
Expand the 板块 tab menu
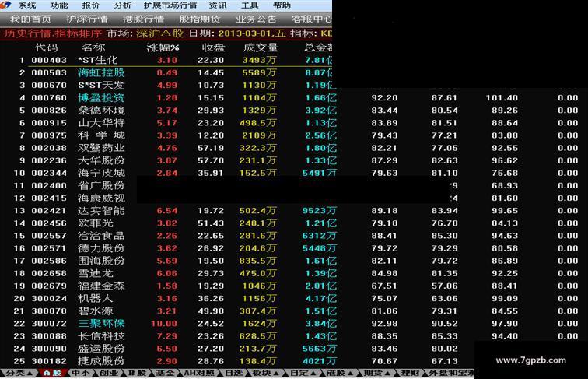[265, 373]
